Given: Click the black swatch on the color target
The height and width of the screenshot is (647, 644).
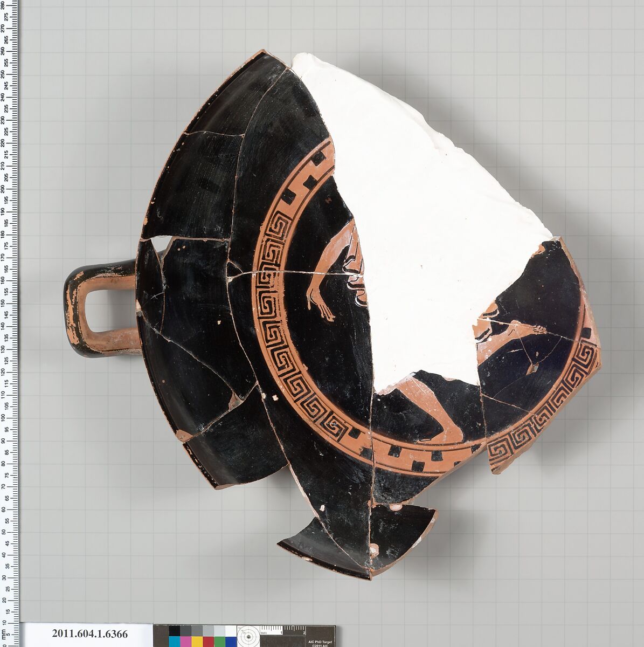Looking at the screenshot, I should tap(174, 631).
